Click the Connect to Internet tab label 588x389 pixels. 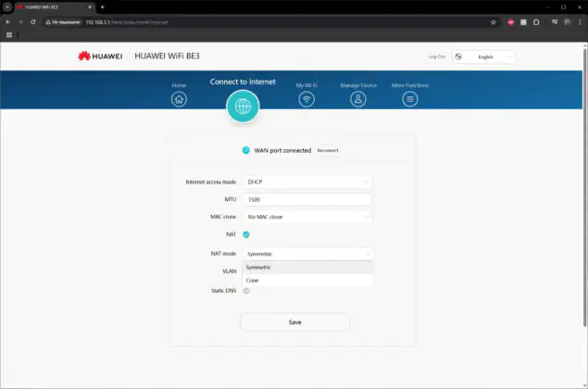coord(243,82)
